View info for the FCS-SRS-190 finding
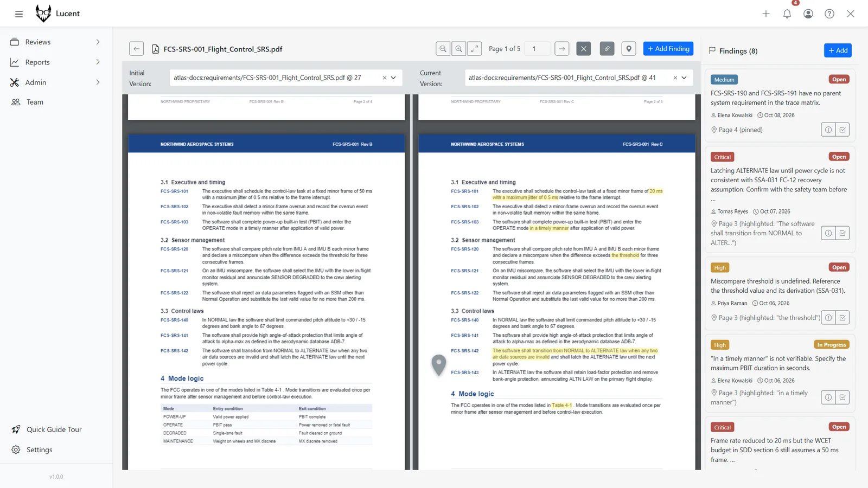 (x=828, y=130)
